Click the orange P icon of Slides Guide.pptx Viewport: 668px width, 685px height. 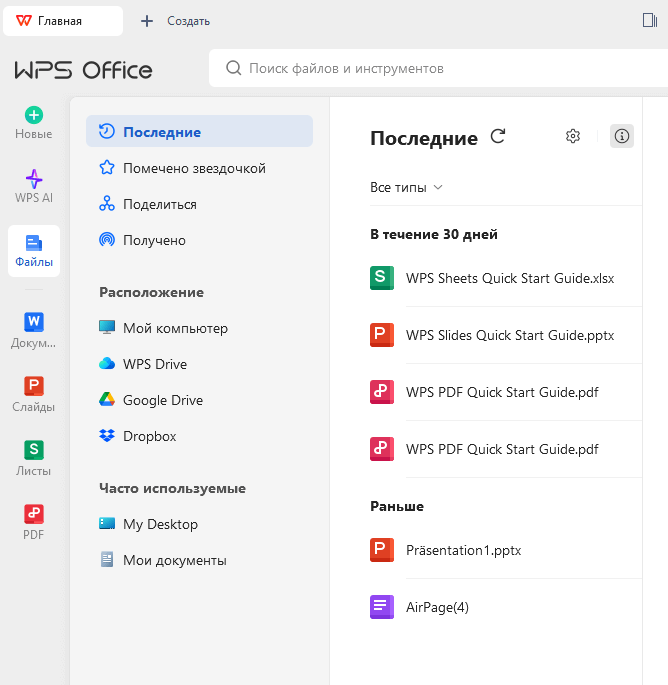coord(382,335)
